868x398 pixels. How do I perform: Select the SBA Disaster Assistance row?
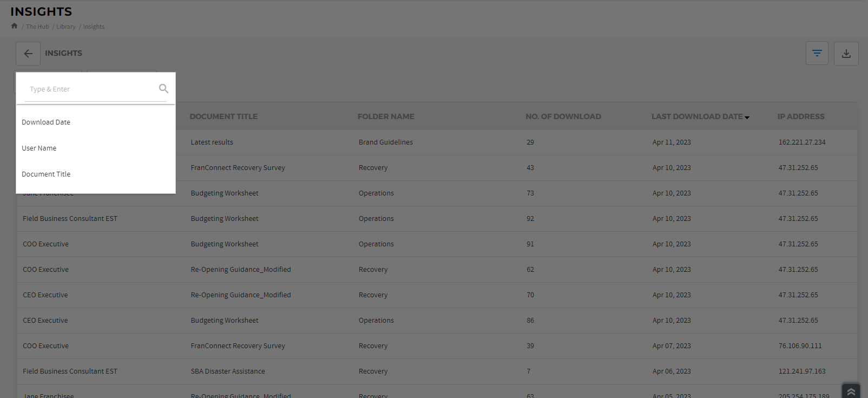pos(228,371)
